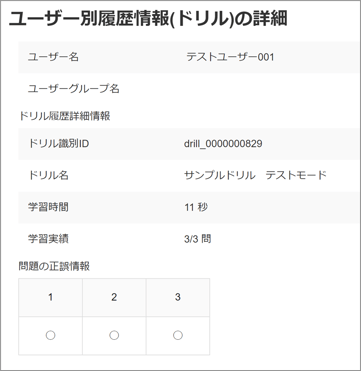Click the correct-answer circle under question 3

178,335
